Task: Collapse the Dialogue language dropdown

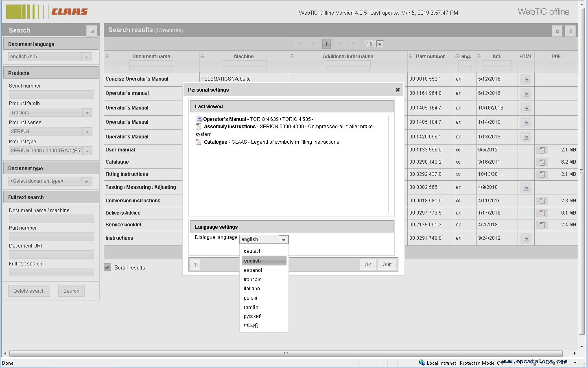Action: point(284,240)
